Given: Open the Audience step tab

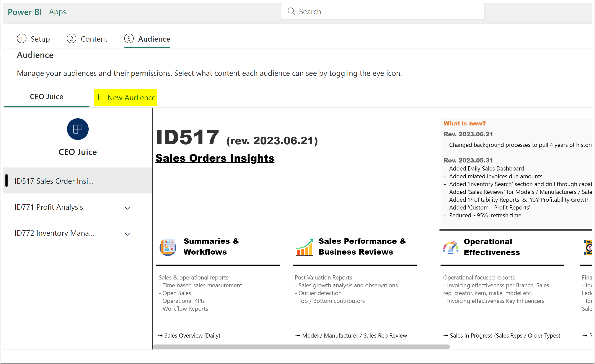Looking at the screenshot, I should tap(147, 39).
